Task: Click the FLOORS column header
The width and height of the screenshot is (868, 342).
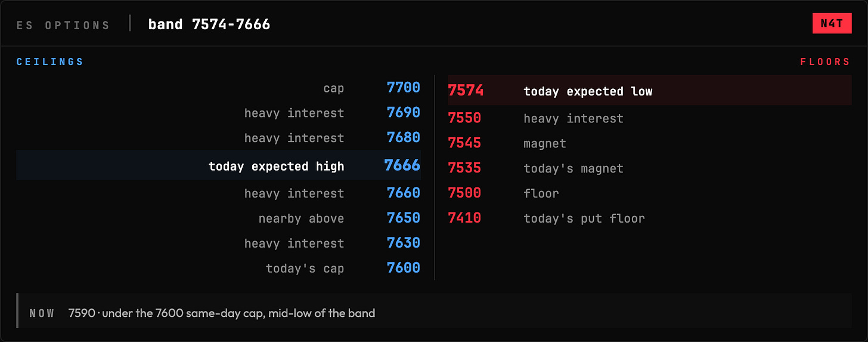Action: (826, 62)
